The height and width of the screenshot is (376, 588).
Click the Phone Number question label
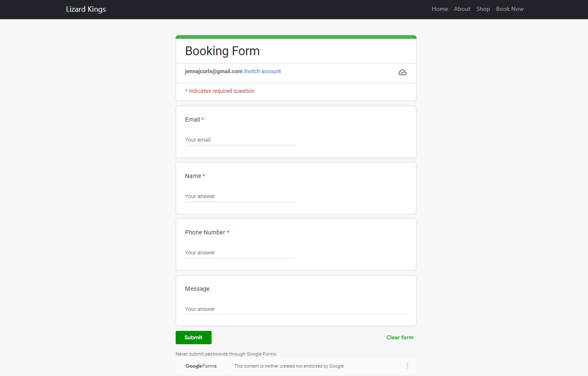[205, 232]
